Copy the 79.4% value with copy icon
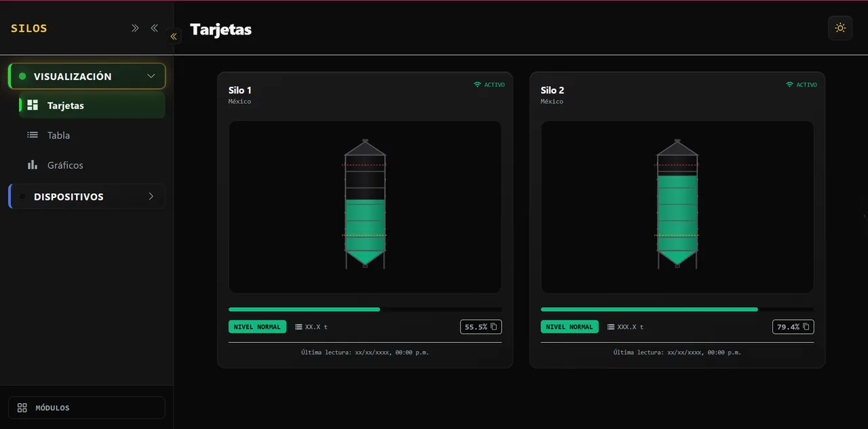The width and height of the screenshot is (868, 429). [806, 327]
